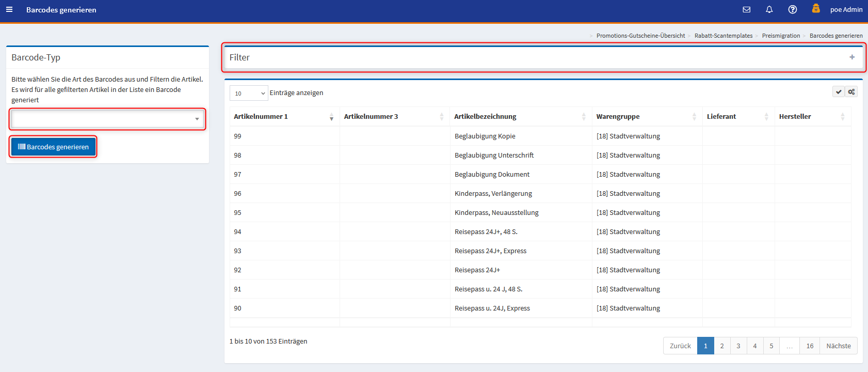Go to Promotions-Gutscheine-Übersicht breadcrumb
868x372 pixels.
(640, 36)
